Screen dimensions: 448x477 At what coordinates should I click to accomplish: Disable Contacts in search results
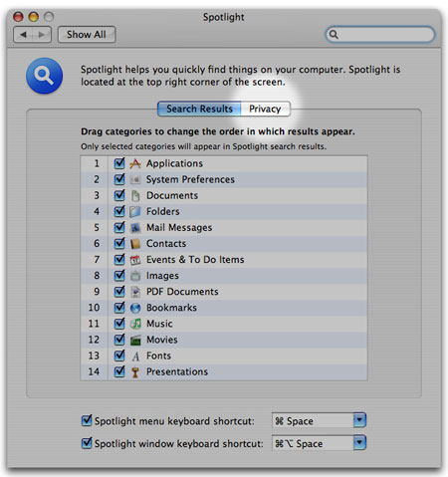(x=119, y=243)
